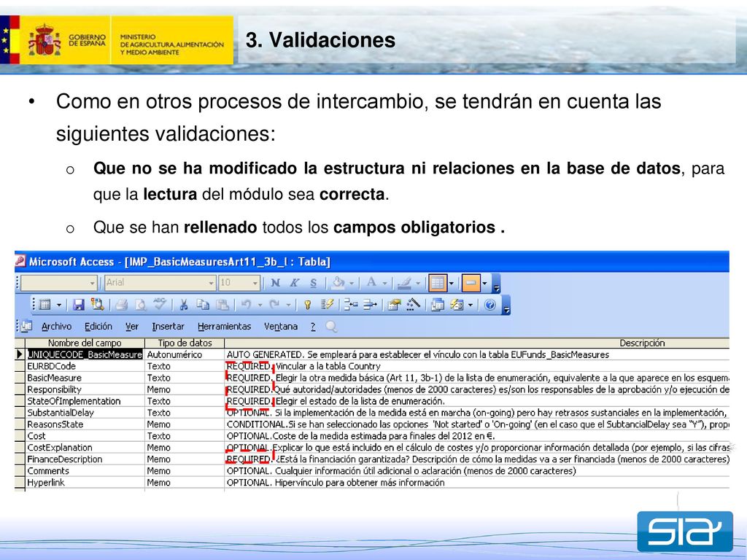
Task: Click the Paste clipboard icon
Action: pyautogui.click(x=222, y=305)
